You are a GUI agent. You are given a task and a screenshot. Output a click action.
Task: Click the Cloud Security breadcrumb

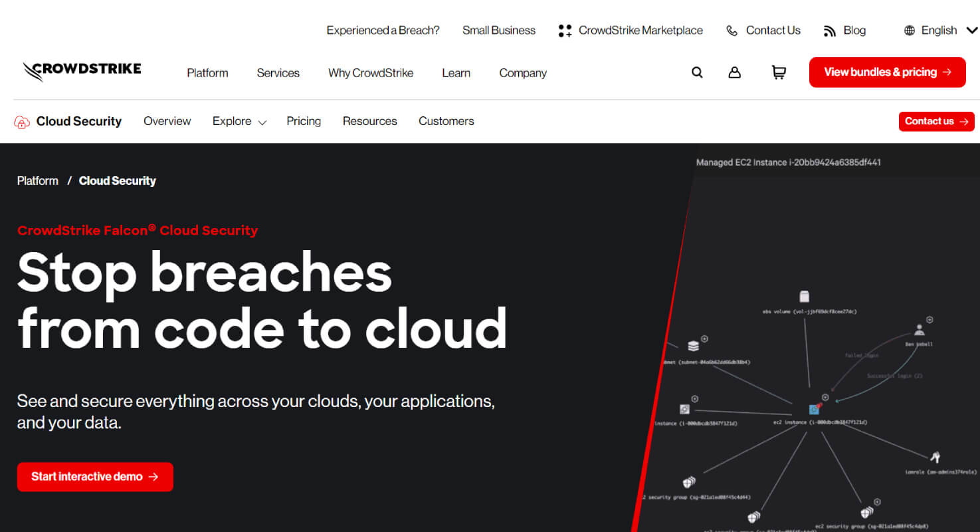click(x=118, y=181)
